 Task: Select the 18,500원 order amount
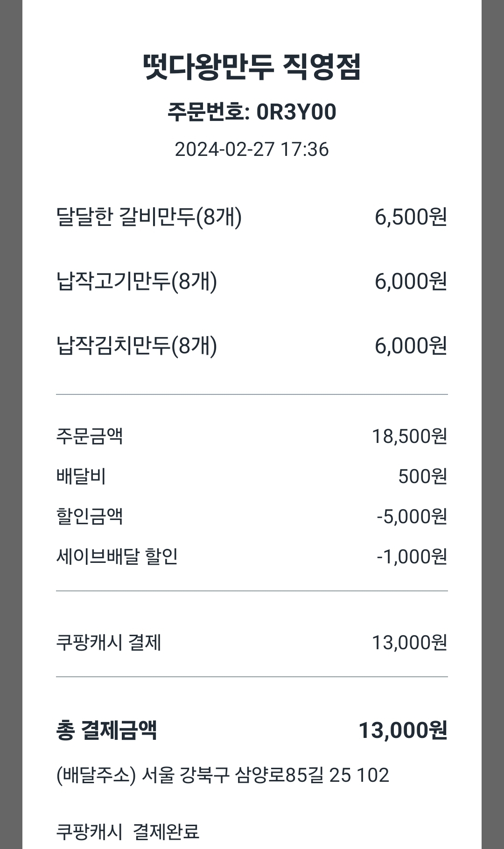(409, 436)
